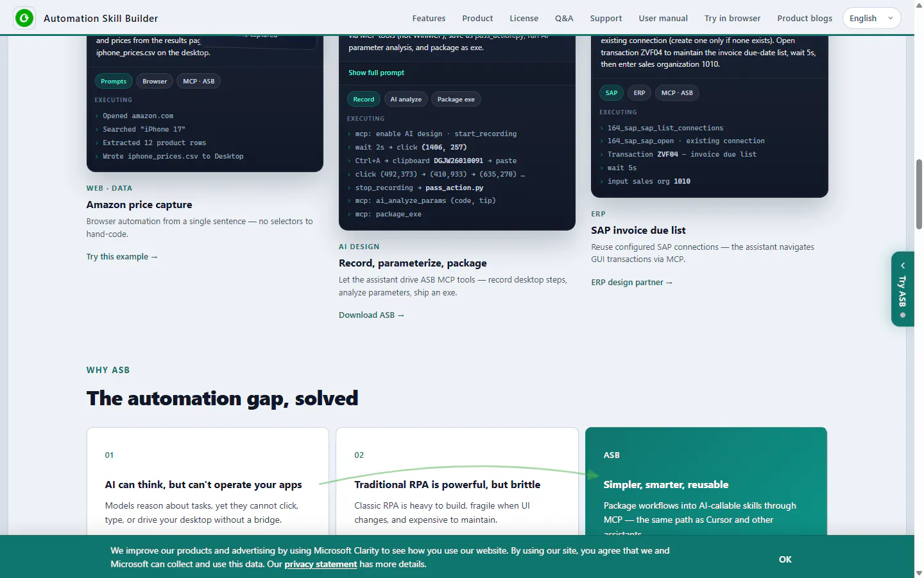Click the Record, parameterize, package heading
This screenshot has width=924, height=578.
point(413,263)
